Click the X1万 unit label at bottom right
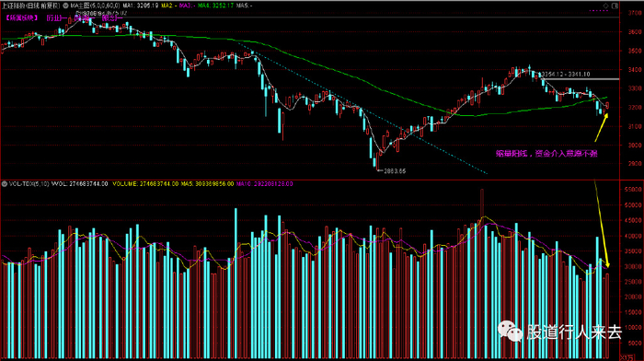This screenshot has width=644, height=361. (627, 357)
